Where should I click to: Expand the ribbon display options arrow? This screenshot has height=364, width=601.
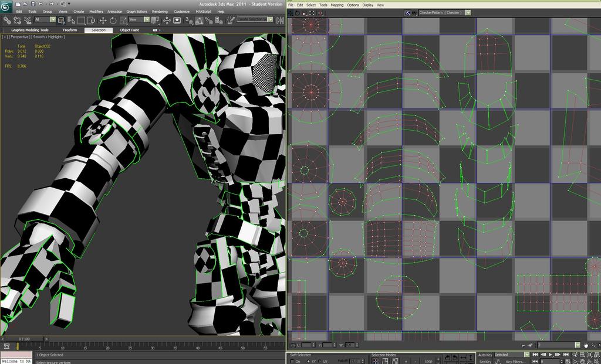click(x=160, y=30)
